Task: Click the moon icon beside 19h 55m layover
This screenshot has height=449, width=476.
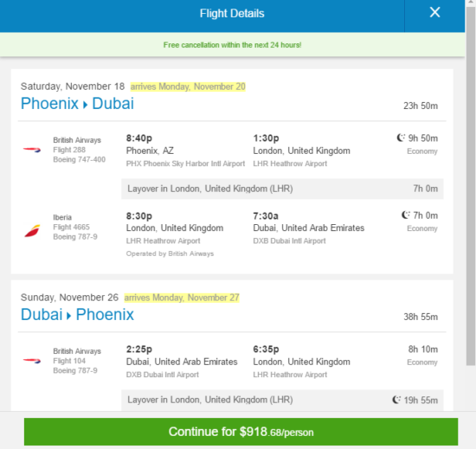Action: (x=396, y=400)
